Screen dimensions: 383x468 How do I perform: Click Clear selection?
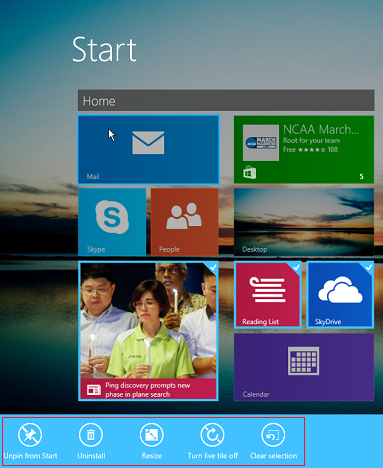(273, 441)
